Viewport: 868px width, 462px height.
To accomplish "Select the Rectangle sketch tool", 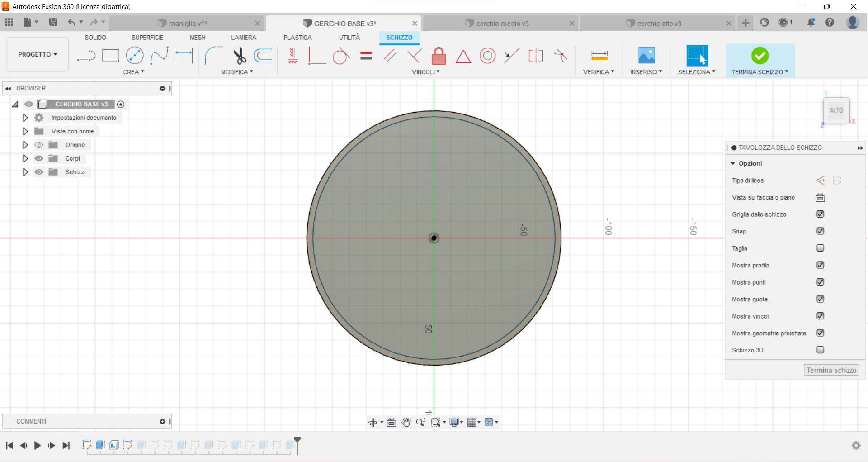I will click(110, 55).
